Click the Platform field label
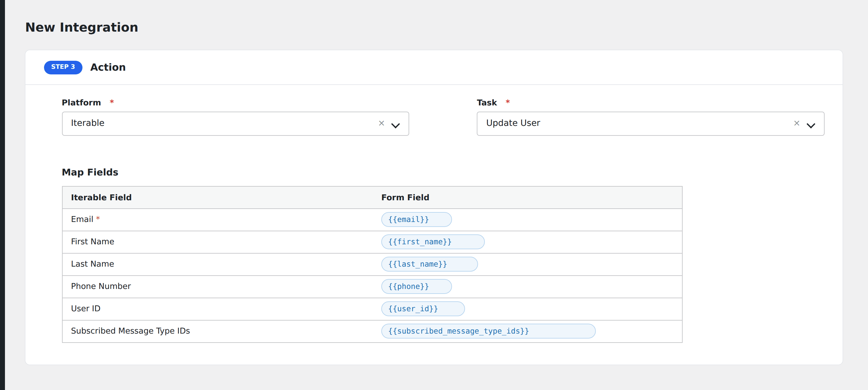The width and height of the screenshot is (868, 390). (81, 103)
